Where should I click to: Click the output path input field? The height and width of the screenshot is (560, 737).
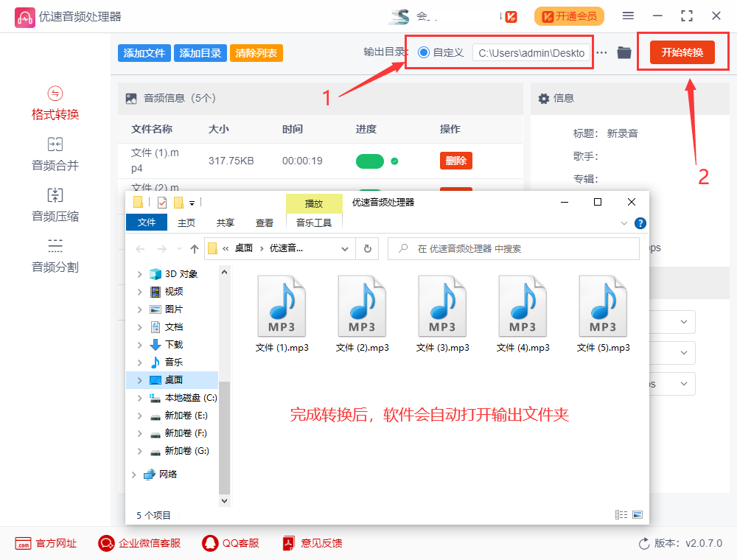pyautogui.click(x=531, y=53)
